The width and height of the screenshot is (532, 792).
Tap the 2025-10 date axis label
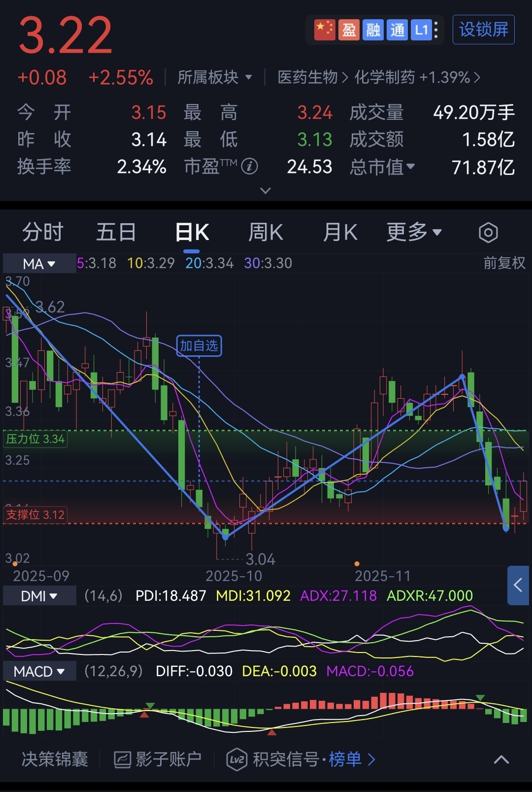[233, 576]
